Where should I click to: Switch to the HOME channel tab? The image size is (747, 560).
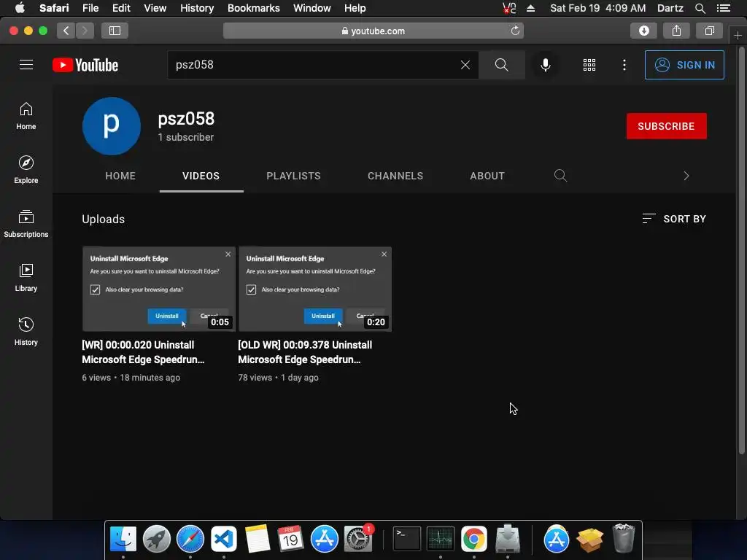pos(120,176)
